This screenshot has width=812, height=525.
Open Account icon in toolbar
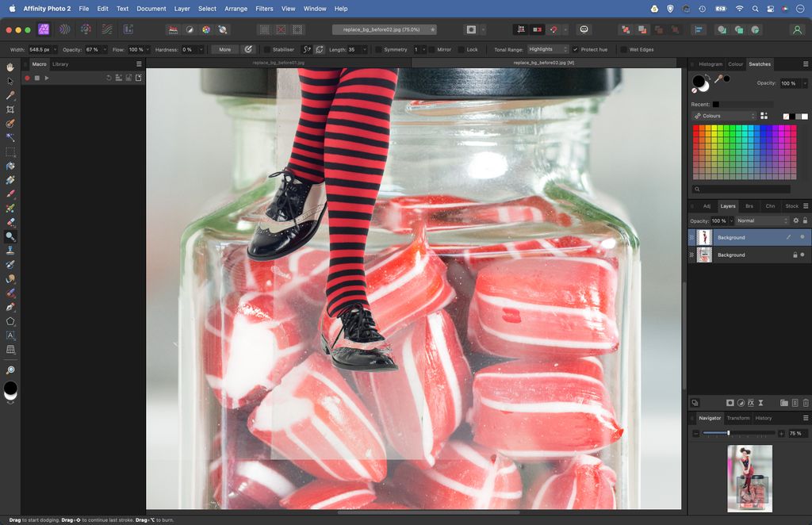[x=798, y=29]
